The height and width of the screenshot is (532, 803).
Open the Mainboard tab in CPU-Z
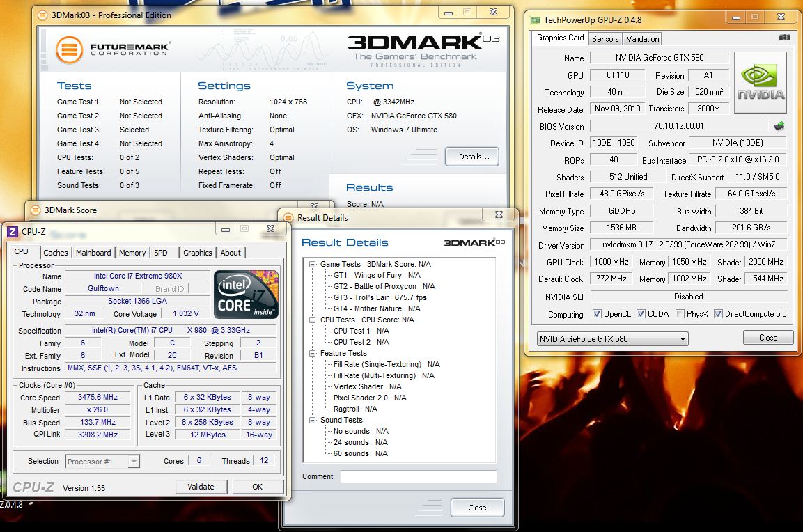(x=93, y=253)
